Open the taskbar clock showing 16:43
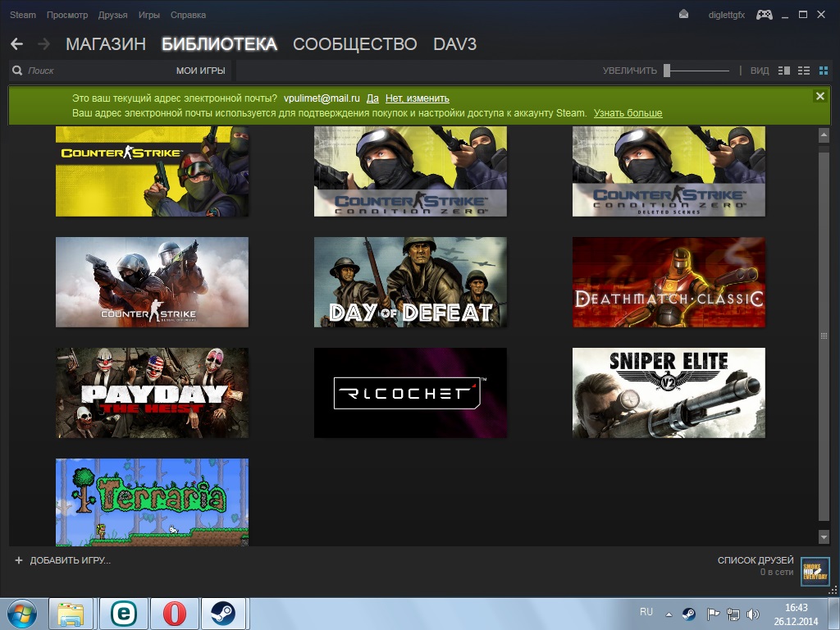The width and height of the screenshot is (840, 630). pyautogui.click(x=796, y=614)
